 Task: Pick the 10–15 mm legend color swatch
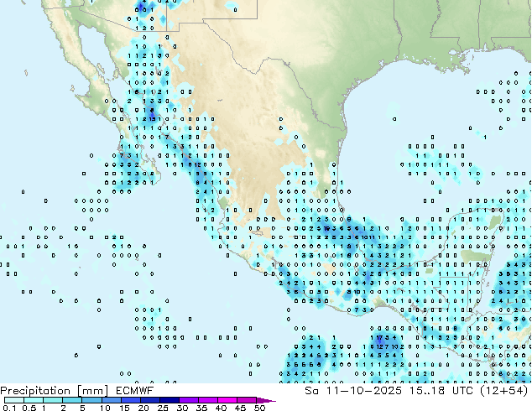111,400
